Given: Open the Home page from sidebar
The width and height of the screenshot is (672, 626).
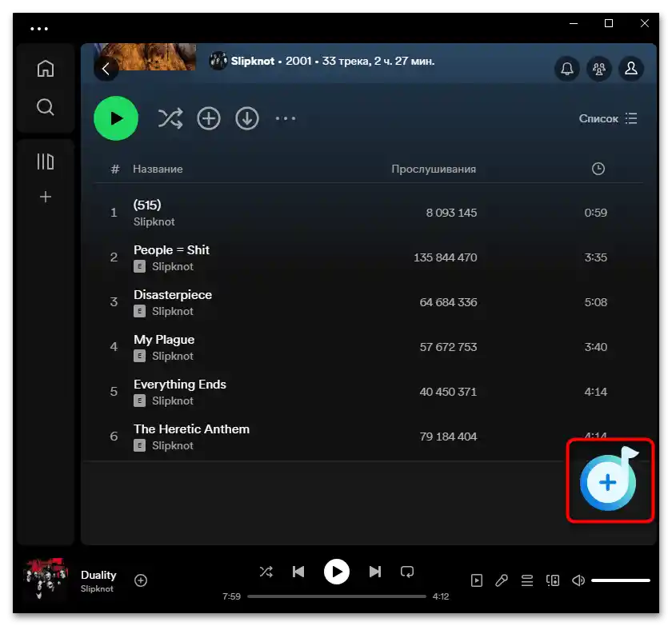Looking at the screenshot, I should [46, 69].
